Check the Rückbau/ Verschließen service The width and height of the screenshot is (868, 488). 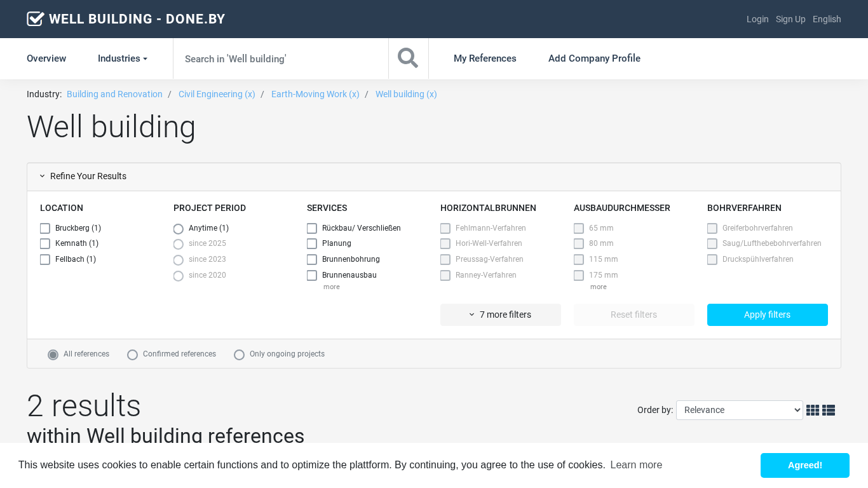[312, 228]
